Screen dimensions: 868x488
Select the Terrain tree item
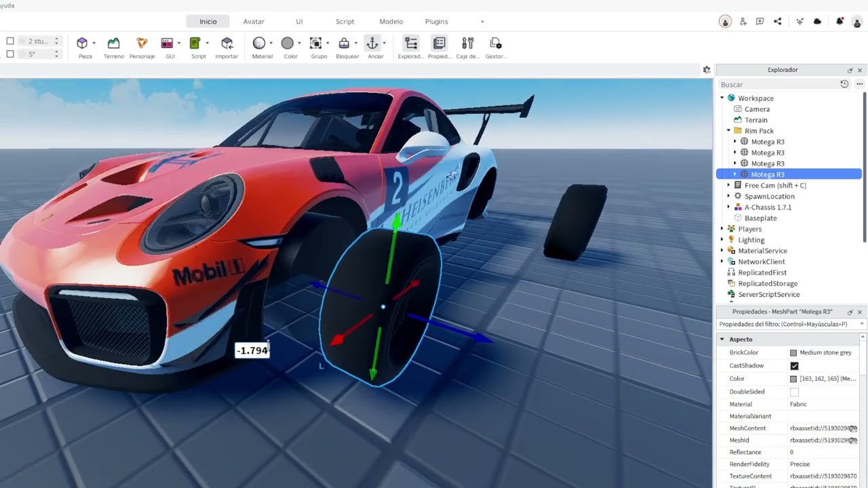coord(756,120)
